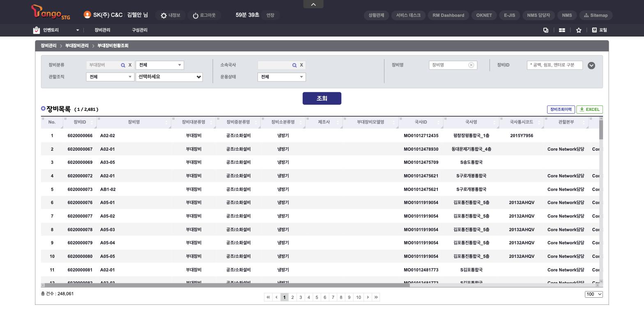
Task: Open 장비분류 전체 dropdown
Action: point(160,65)
